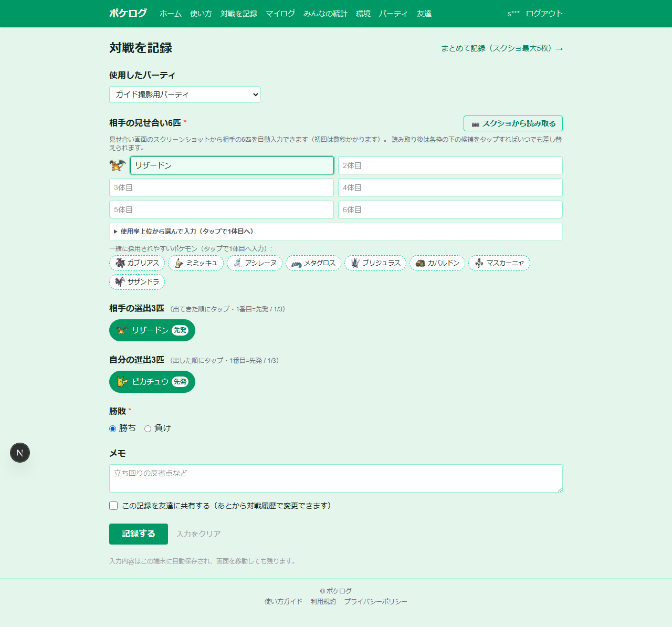
Task: Tap the サザンドラ suggestion chip
Action: click(137, 282)
